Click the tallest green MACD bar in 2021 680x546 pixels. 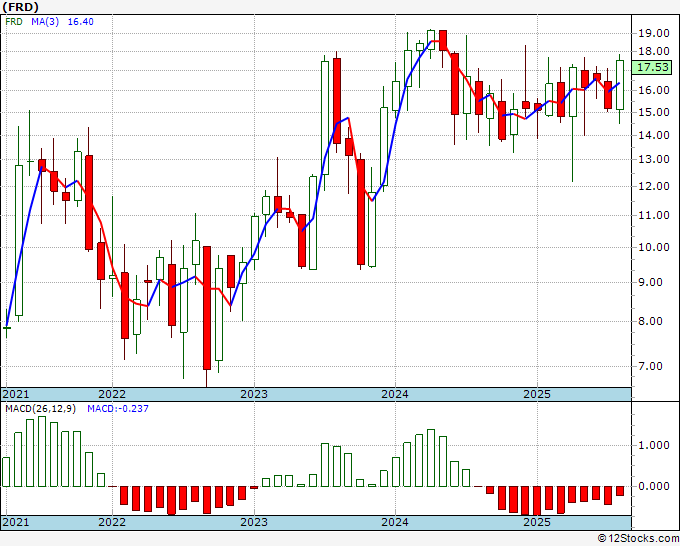coord(42,451)
